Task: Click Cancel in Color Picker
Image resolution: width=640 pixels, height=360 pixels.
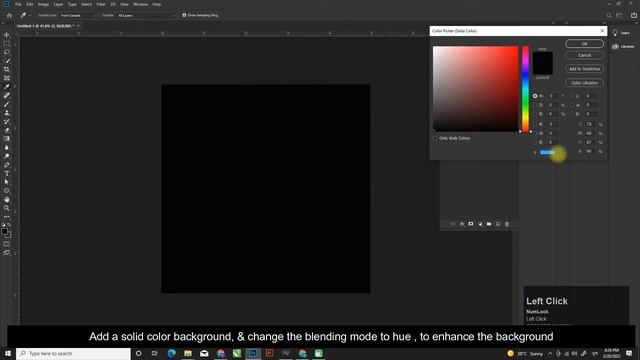Action: click(584, 55)
